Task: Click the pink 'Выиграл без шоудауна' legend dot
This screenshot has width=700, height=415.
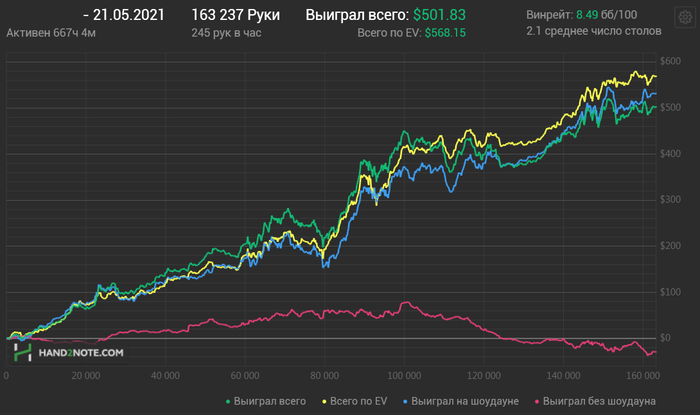Action: pos(537,402)
